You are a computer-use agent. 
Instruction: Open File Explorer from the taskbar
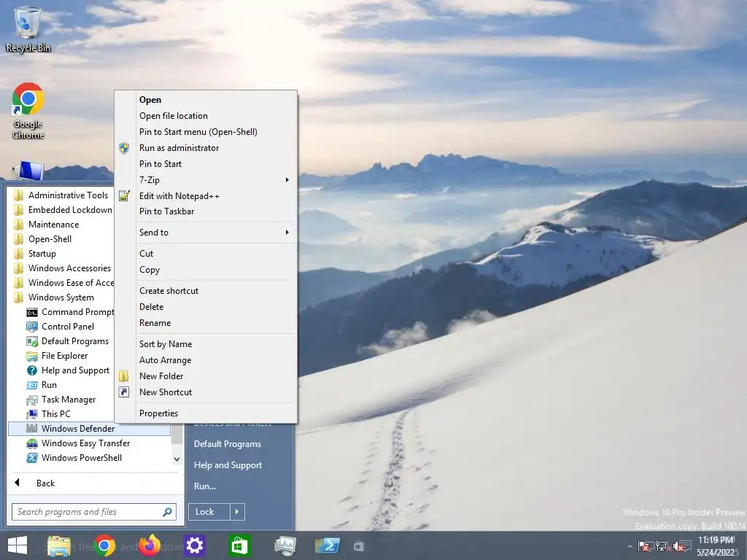pos(58,545)
